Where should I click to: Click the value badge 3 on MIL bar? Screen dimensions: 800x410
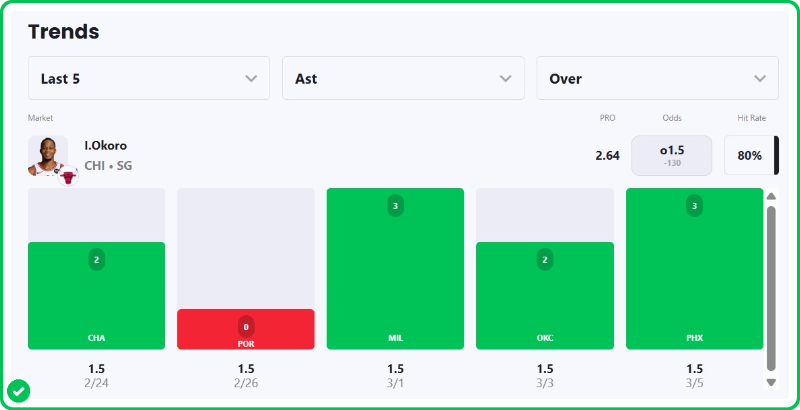pyautogui.click(x=395, y=206)
